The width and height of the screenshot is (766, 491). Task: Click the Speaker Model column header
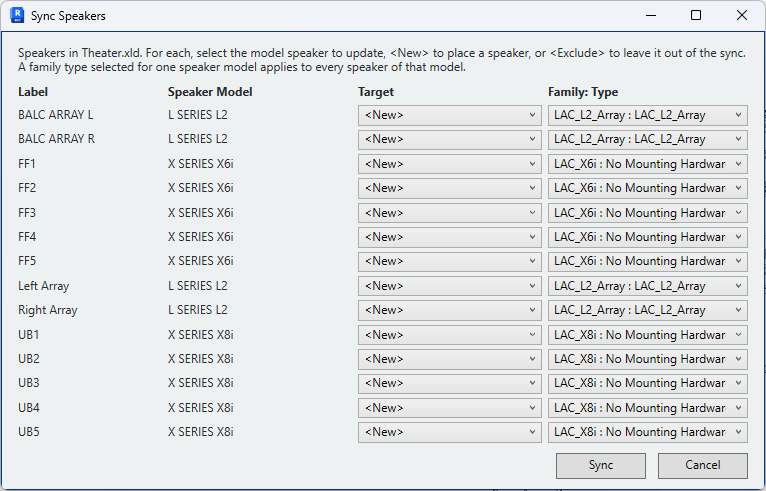coord(210,92)
